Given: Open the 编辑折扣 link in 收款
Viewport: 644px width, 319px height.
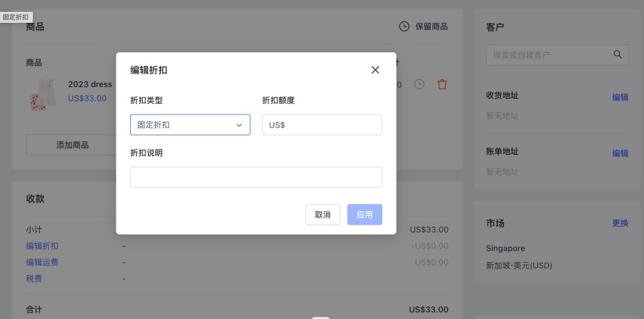Looking at the screenshot, I should pos(43,246).
